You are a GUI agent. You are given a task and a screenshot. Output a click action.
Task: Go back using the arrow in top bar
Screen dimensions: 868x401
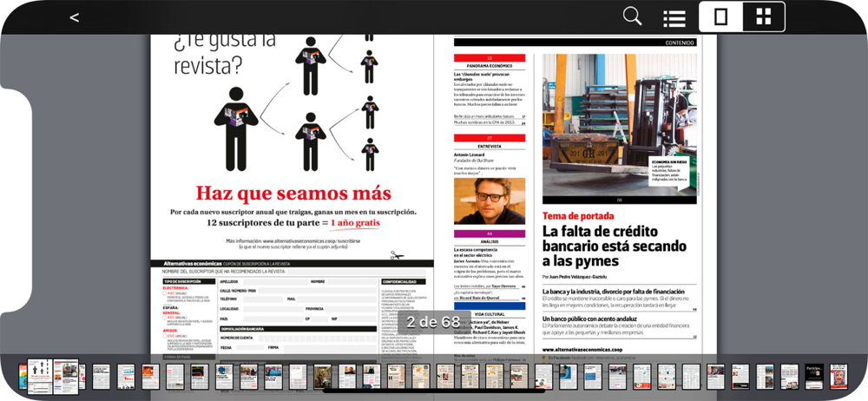pos(74,17)
